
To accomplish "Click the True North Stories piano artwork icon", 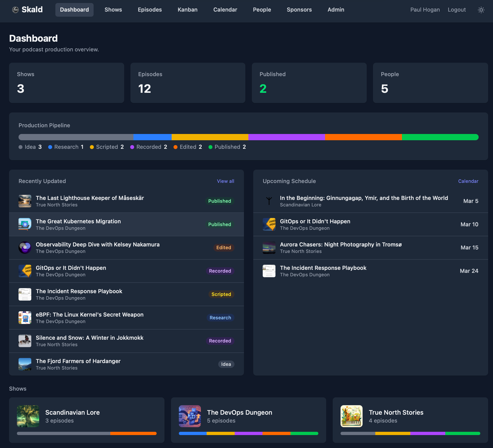I will 351,416.
